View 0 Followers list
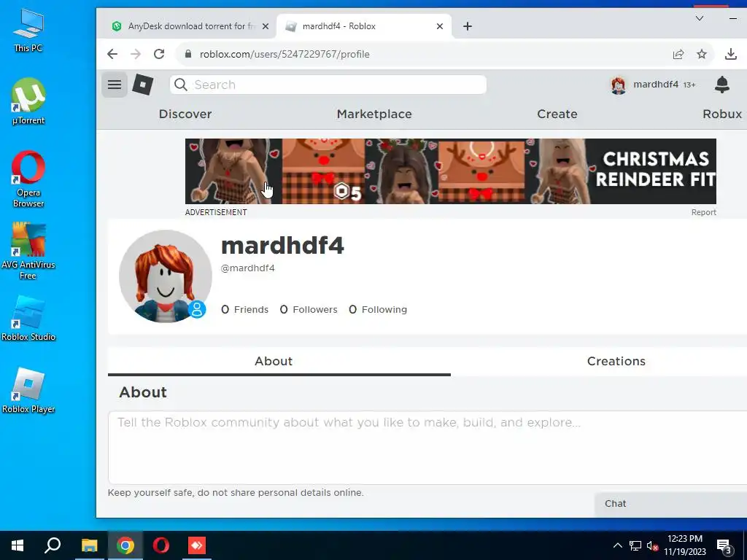This screenshot has height=560, width=747. 309,309
